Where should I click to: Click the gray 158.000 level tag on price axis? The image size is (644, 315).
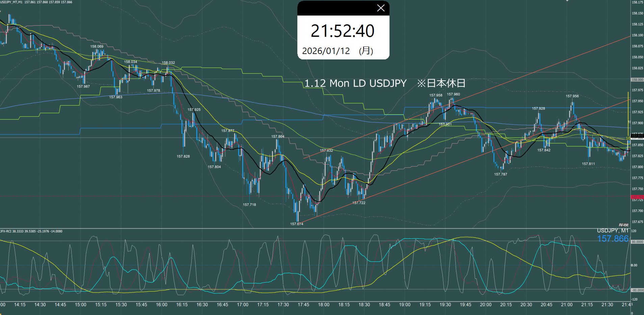[637, 80]
